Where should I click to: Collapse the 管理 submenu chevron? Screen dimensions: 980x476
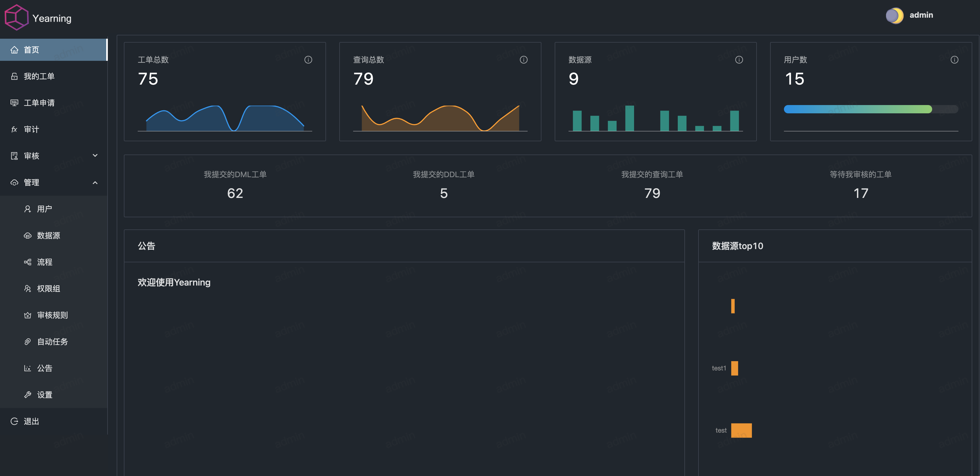(95, 182)
